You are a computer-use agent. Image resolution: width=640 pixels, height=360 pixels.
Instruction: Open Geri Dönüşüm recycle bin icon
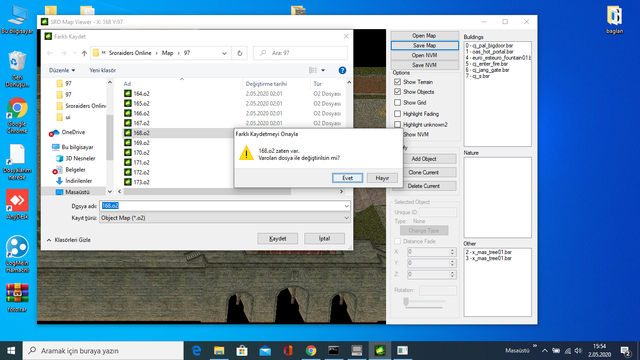click(x=17, y=69)
